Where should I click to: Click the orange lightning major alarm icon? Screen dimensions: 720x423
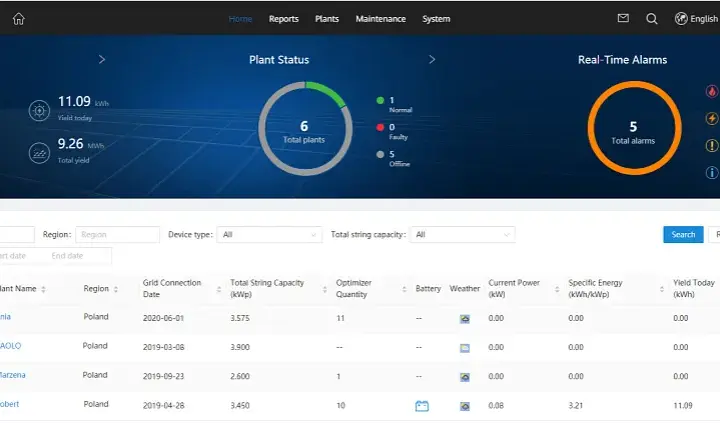coord(712,118)
